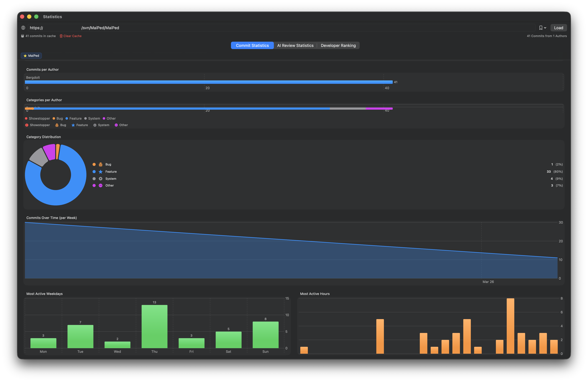
Task: Click the Bug icon in Category Distribution list
Action: [x=101, y=165]
